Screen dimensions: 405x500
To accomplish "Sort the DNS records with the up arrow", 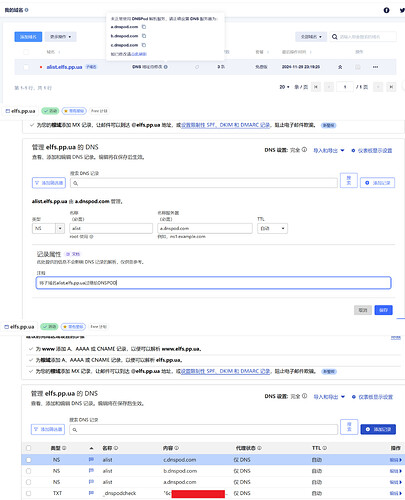I will point(91,448).
